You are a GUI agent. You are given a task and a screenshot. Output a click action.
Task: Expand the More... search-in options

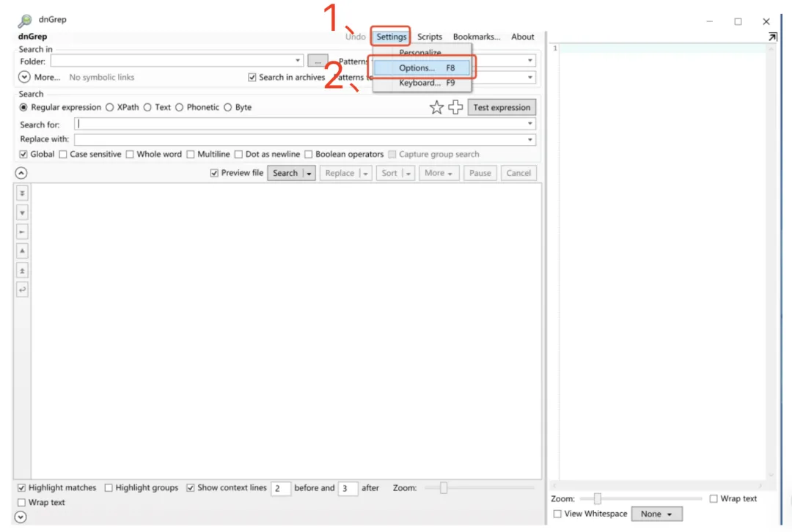(x=24, y=77)
